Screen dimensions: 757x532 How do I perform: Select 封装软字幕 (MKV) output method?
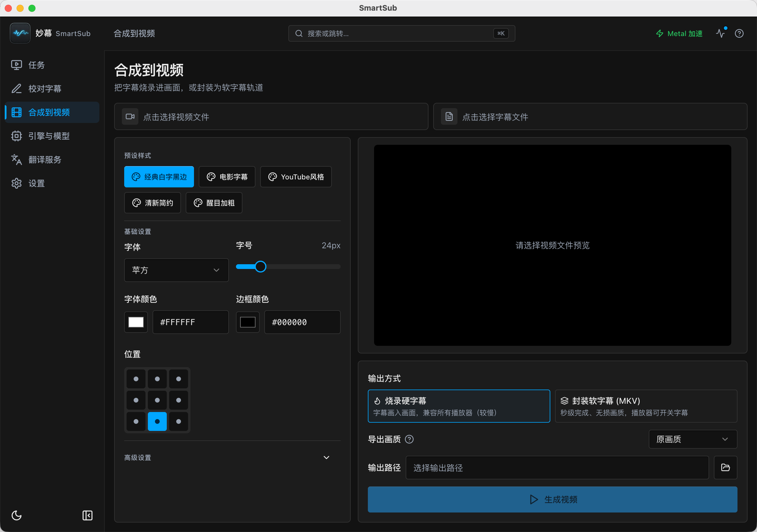pos(646,406)
